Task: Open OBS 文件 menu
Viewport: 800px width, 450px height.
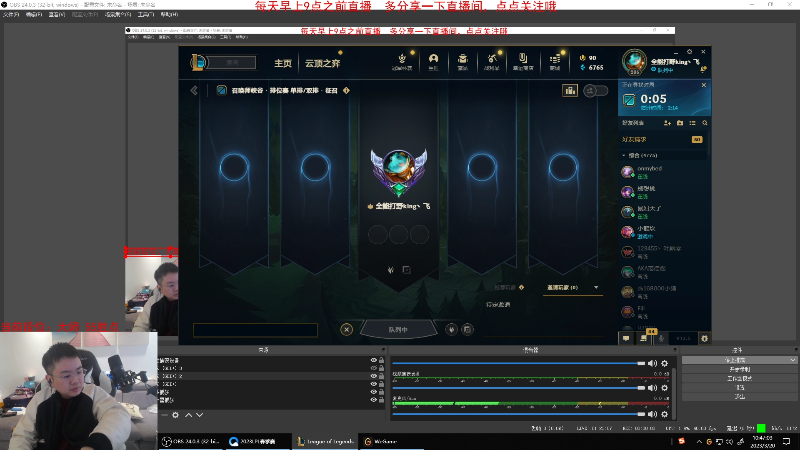Action: point(11,15)
